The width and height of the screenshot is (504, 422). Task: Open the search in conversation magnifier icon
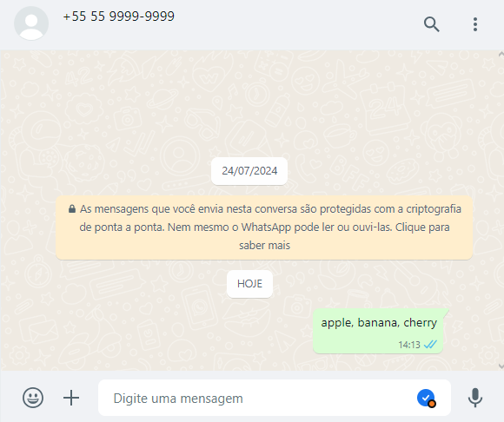431,24
